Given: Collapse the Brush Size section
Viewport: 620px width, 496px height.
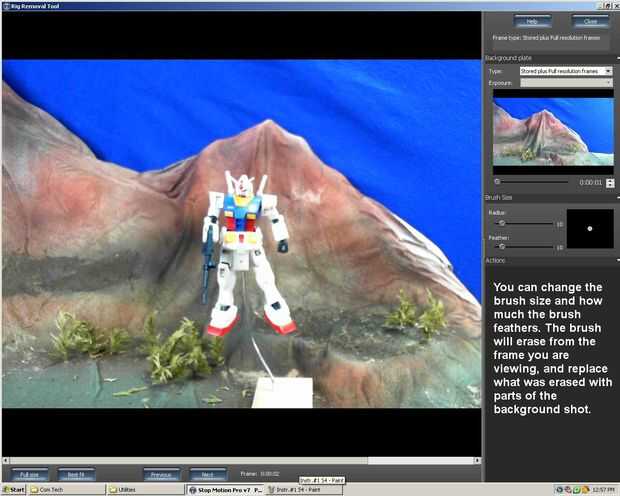Looking at the screenshot, I should [x=618, y=197].
